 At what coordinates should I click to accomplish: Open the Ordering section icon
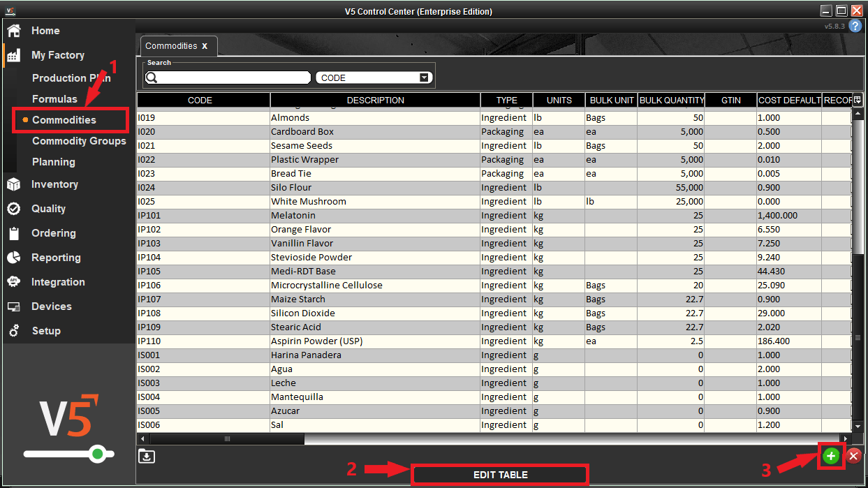coord(13,232)
